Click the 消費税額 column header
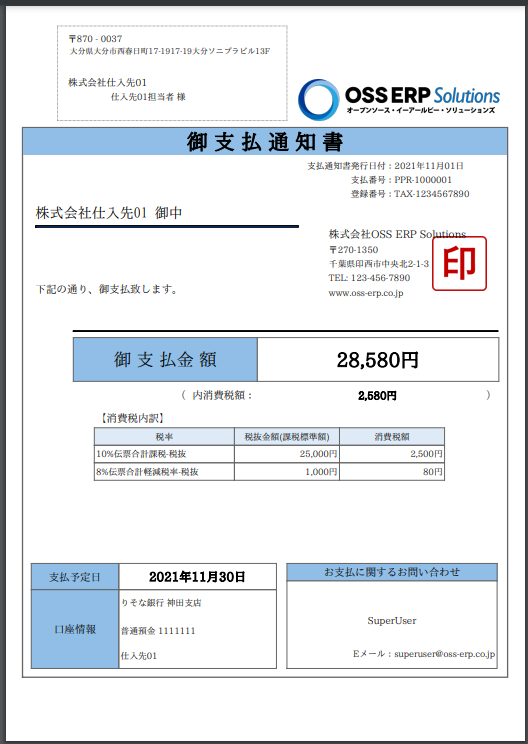Screen dimensions: 528x744 [392, 437]
